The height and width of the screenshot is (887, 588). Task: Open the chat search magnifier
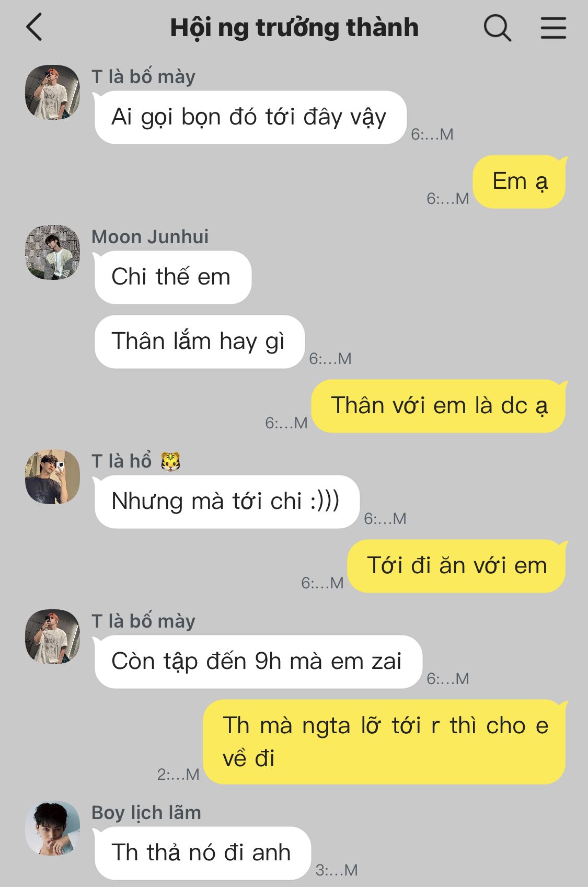coord(497,28)
